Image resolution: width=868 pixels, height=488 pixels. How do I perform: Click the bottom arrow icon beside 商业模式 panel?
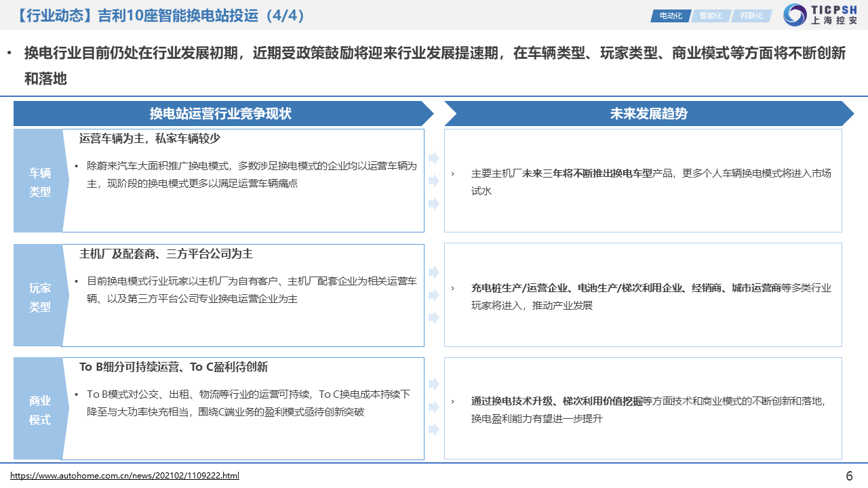(x=433, y=430)
